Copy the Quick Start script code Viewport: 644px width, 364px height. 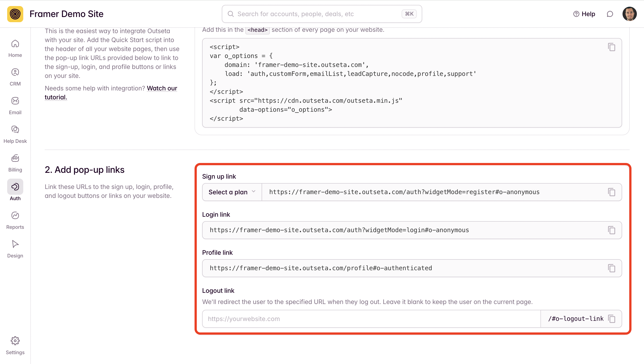[612, 47]
